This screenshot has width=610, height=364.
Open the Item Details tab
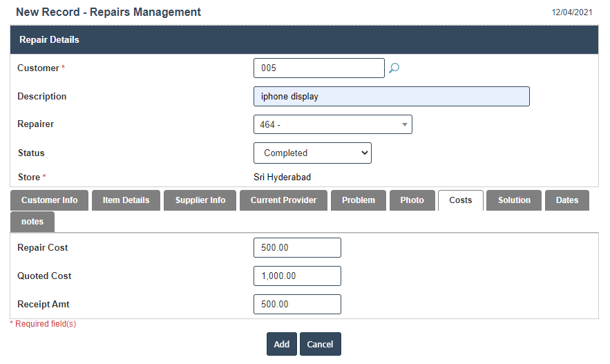point(126,200)
